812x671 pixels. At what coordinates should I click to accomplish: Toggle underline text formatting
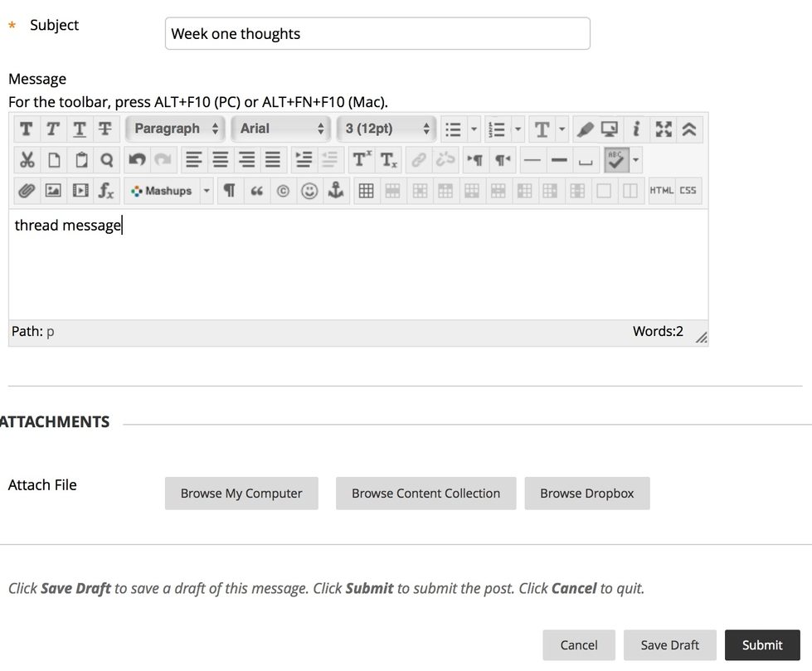(x=79, y=129)
